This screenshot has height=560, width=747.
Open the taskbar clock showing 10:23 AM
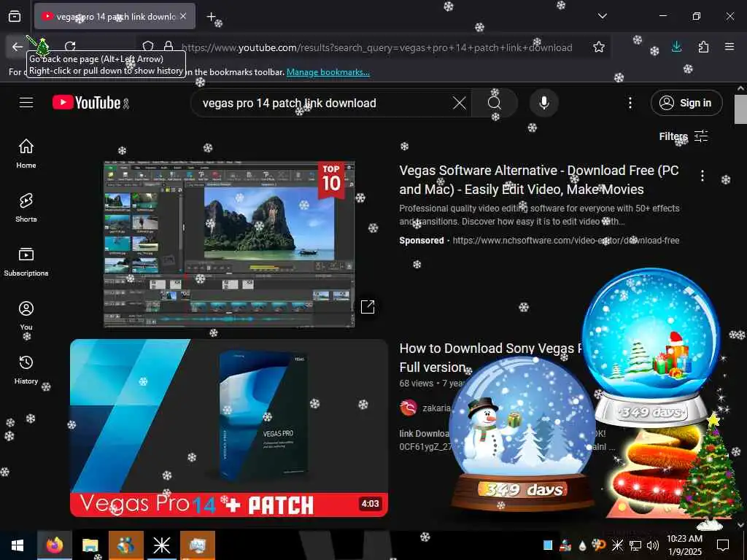(684, 545)
